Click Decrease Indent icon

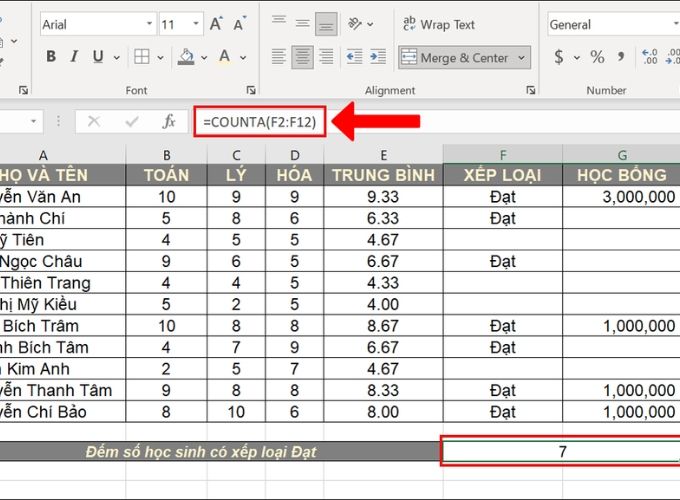click(x=354, y=57)
